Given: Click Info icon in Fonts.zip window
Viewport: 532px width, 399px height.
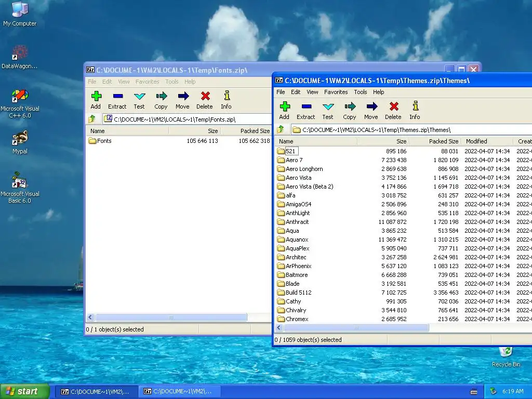Looking at the screenshot, I should [x=227, y=96].
